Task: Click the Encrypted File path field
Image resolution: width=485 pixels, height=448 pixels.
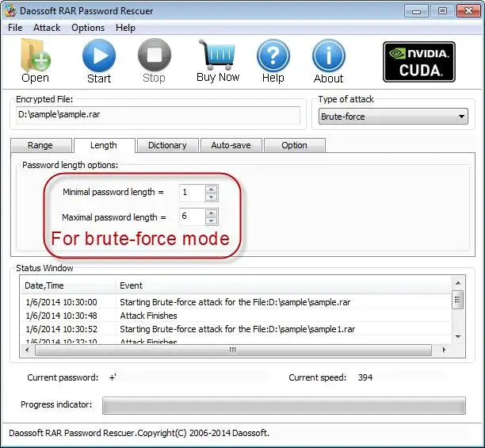Action: (x=158, y=115)
